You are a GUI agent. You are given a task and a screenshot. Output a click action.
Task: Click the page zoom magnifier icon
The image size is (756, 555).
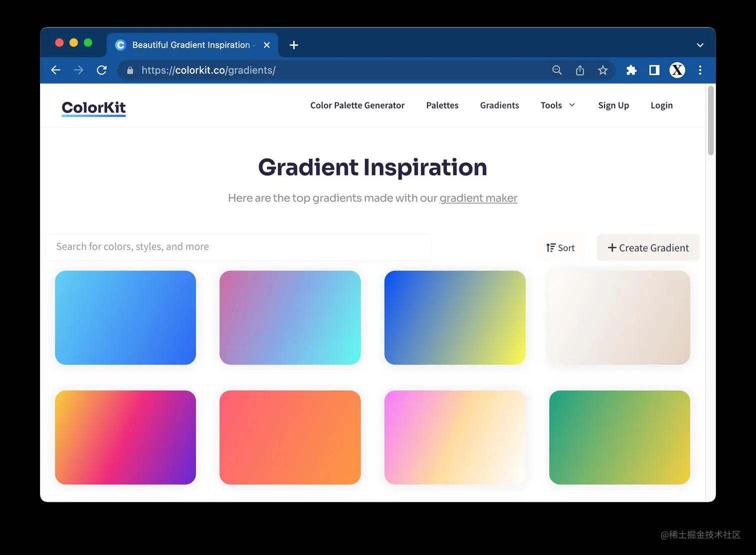click(556, 70)
